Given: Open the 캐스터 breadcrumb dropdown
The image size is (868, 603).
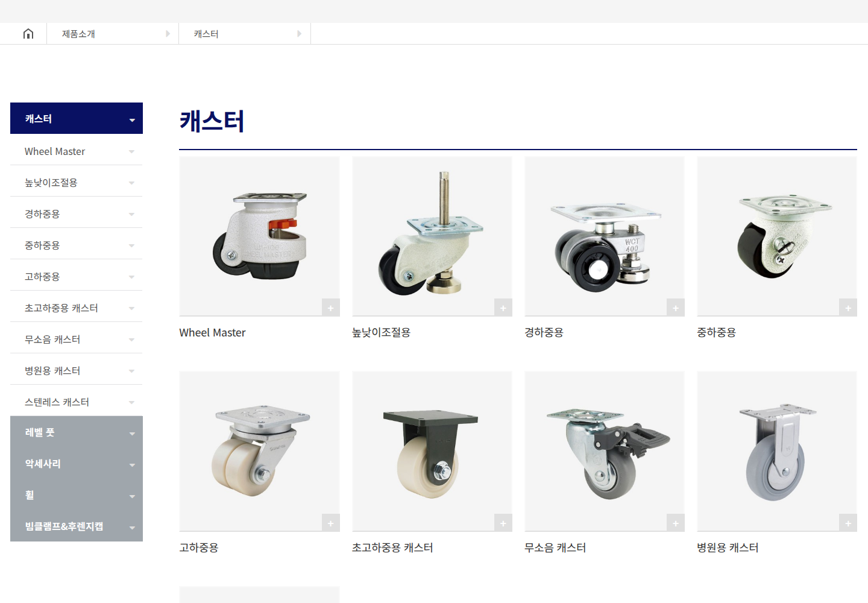Looking at the screenshot, I should (x=245, y=34).
